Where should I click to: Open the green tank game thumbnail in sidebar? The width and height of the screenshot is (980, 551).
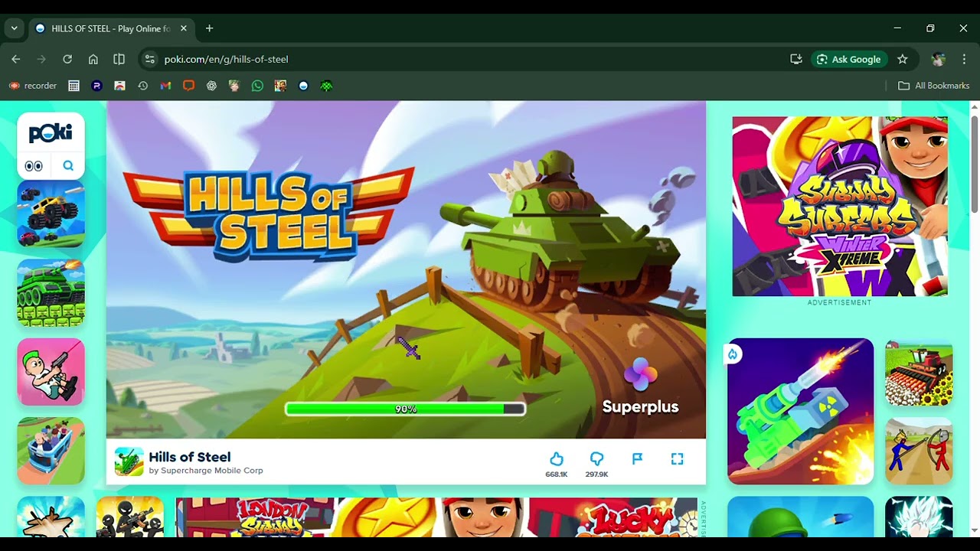(51, 293)
